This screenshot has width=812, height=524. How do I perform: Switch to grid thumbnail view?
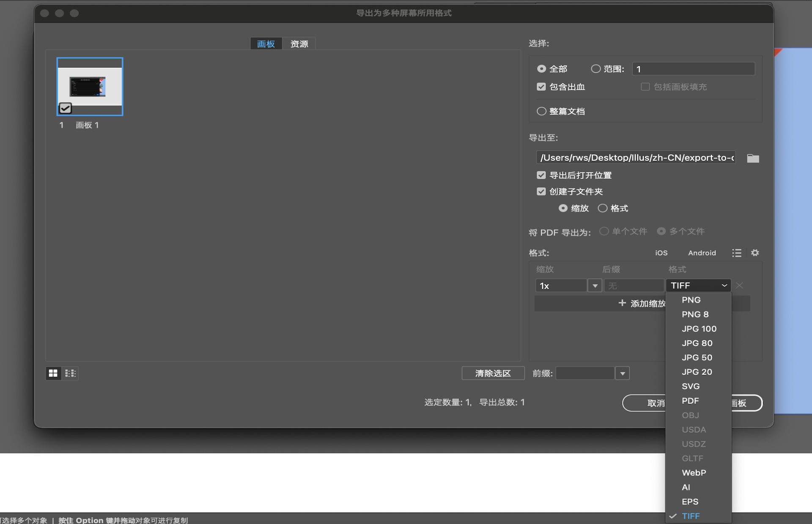53,373
